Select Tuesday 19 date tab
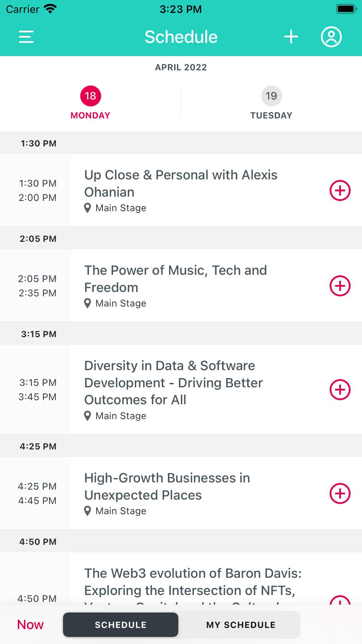This screenshot has height=644, width=362. 271,103
